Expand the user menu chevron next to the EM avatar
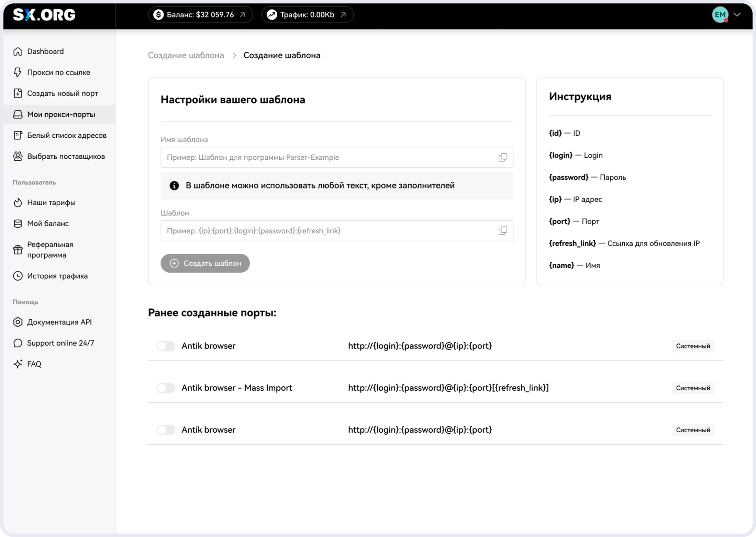Image resolution: width=756 pixels, height=537 pixels. [x=737, y=15]
